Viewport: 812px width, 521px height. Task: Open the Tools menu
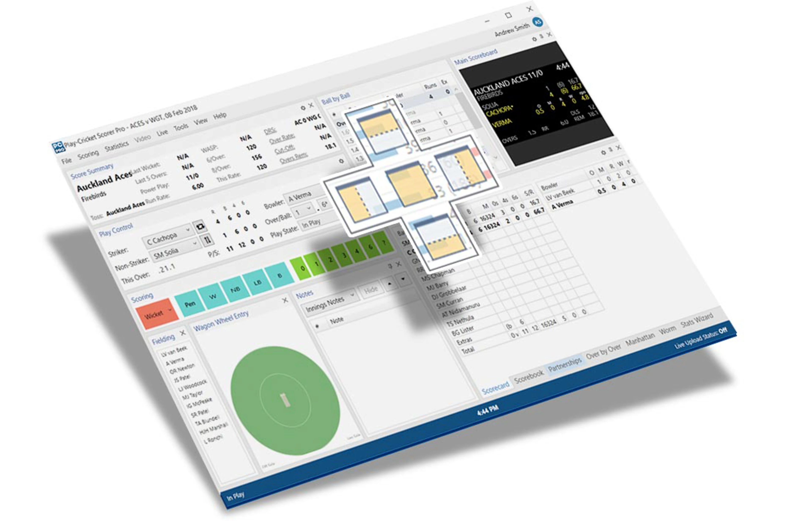tap(181, 127)
